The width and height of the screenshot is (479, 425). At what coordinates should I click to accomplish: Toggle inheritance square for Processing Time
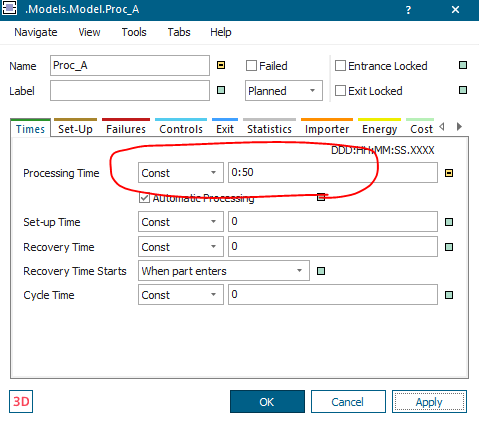coord(449,173)
